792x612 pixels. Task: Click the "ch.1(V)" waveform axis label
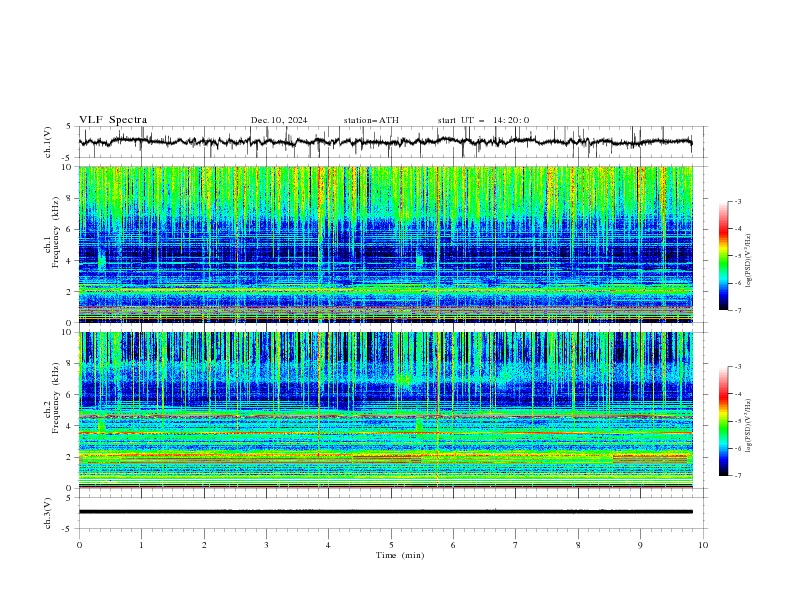tap(48, 142)
